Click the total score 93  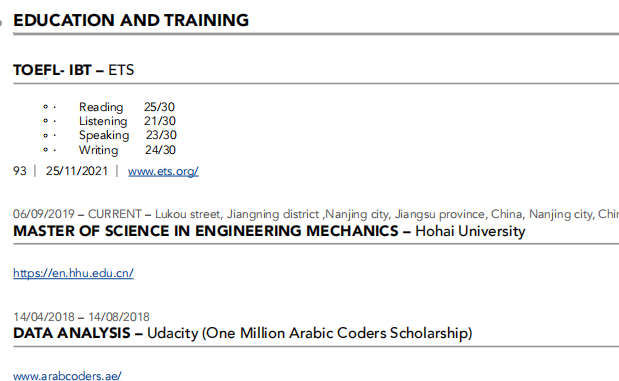click(20, 171)
